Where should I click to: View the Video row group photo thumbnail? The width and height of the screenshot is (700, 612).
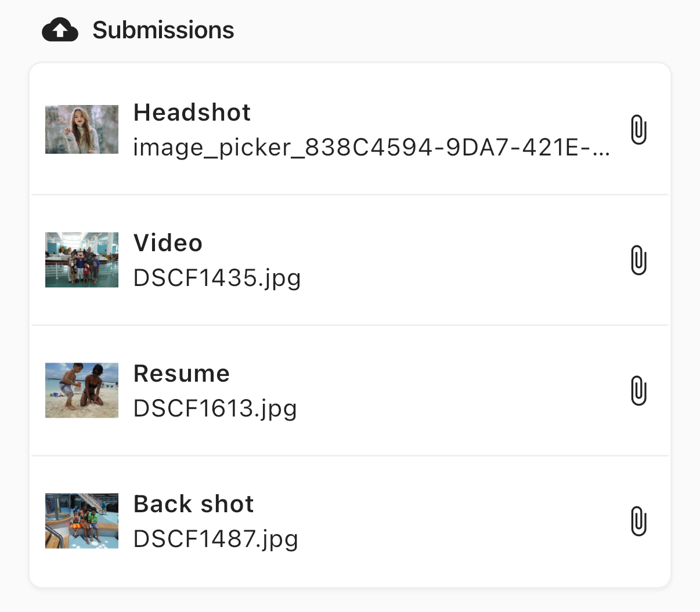coord(82,260)
